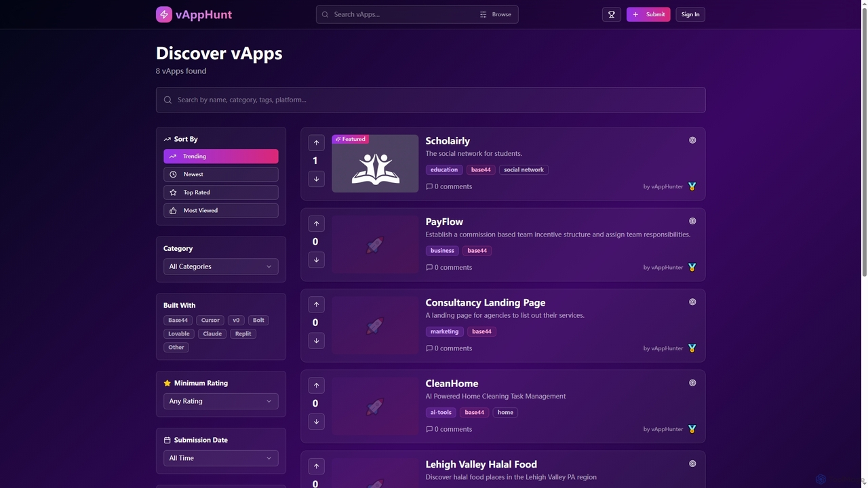868x488 pixels.
Task: Click the circular icon on Scholairly card
Action: (x=692, y=140)
